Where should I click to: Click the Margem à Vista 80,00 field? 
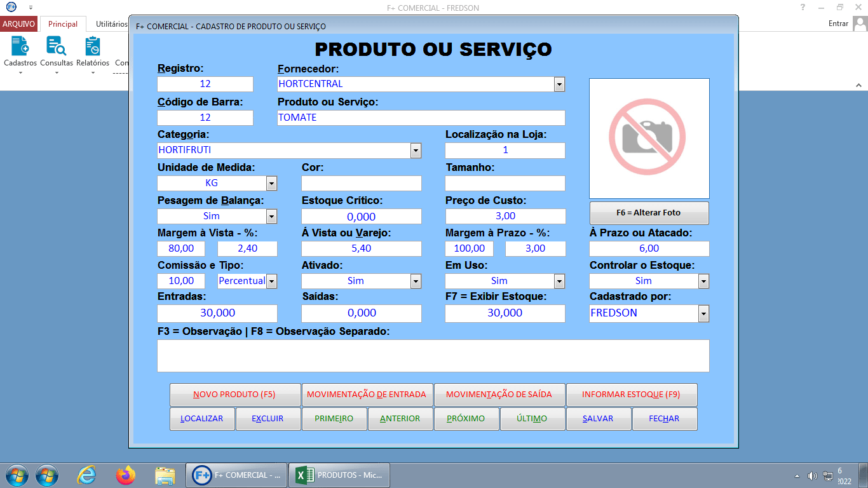(x=181, y=248)
